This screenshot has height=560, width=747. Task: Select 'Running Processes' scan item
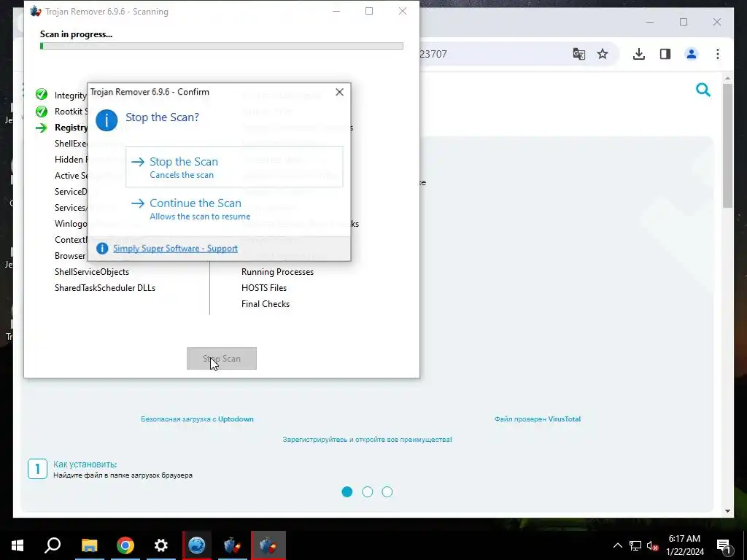click(x=277, y=272)
